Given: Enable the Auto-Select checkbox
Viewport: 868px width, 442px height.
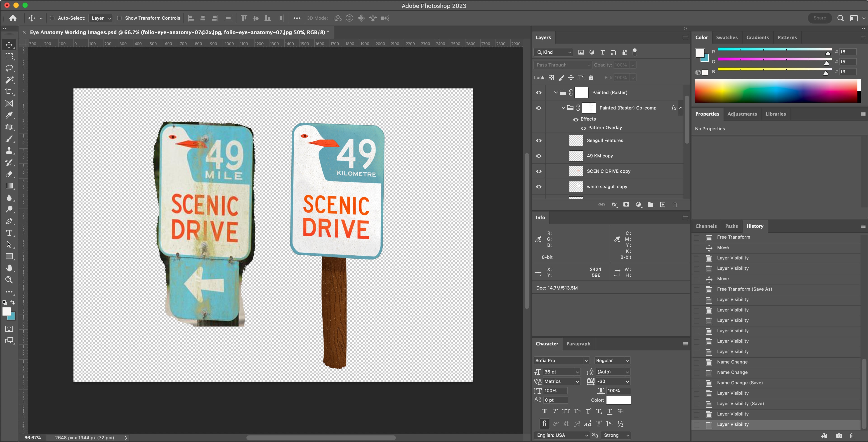Looking at the screenshot, I should click(x=52, y=18).
